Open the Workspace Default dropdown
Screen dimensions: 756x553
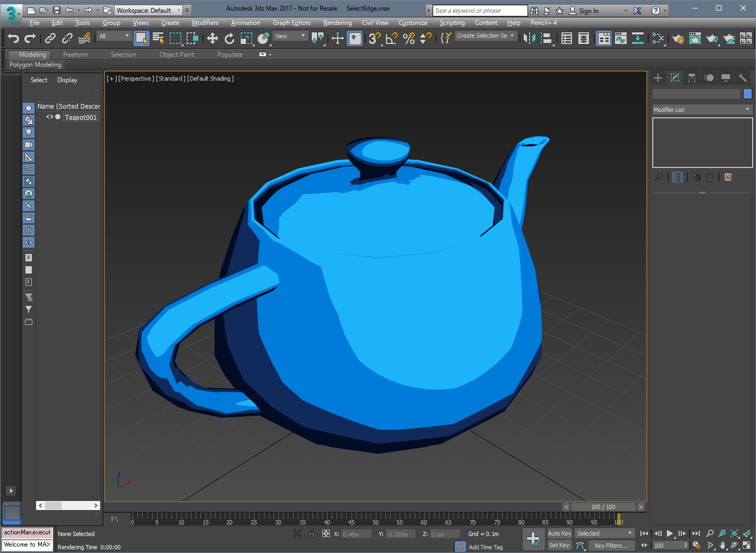tap(148, 11)
